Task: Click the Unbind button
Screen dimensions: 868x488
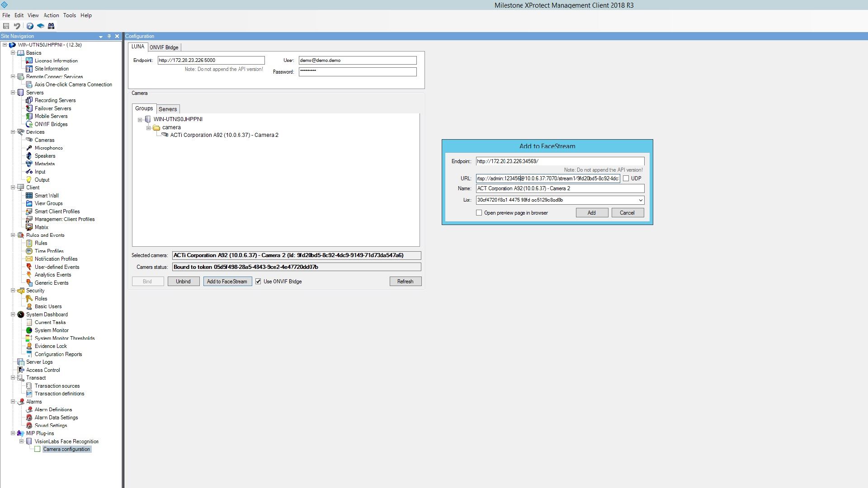Action: (x=183, y=282)
